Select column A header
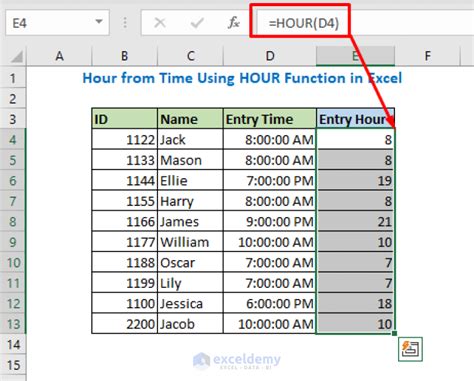This screenshot has width=474, height=381. pos(59,56)
